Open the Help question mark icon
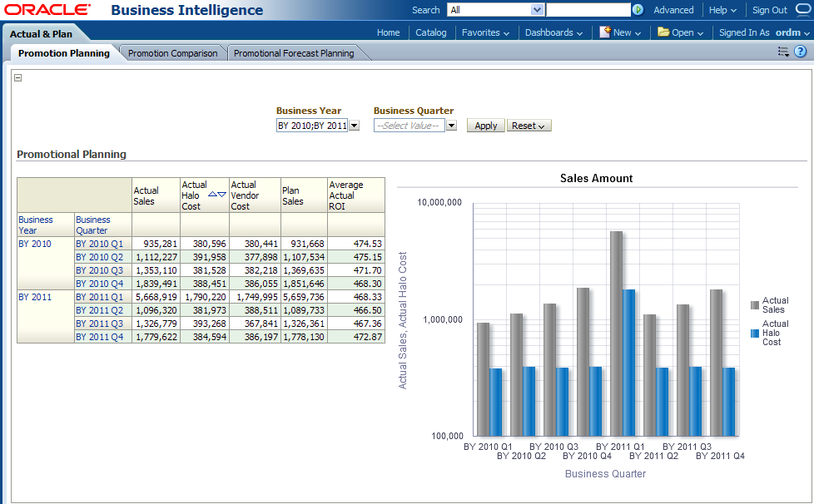Screen dimensions: 814x504 [800, 52]
